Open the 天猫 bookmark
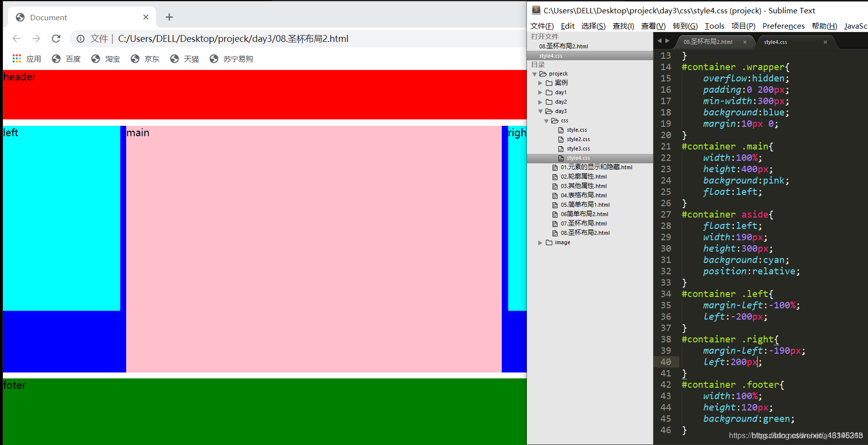The height and width of the screenshot is (445, 868). click(x=184, y=59)
